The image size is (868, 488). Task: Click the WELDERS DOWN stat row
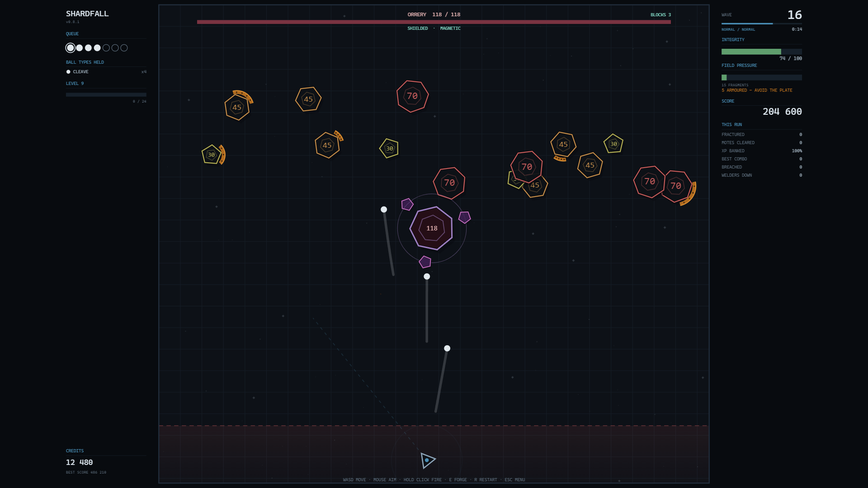coord(762,175)
